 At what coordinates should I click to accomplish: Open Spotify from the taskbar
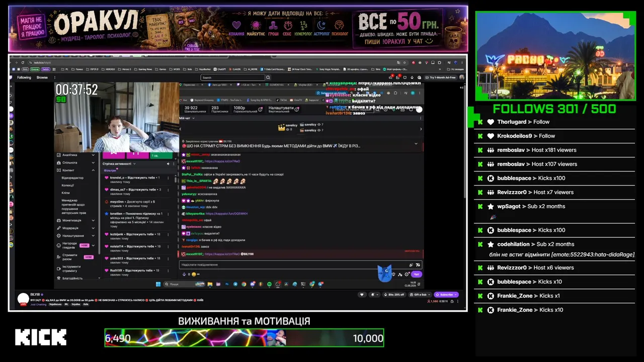[x=269, y=284]
